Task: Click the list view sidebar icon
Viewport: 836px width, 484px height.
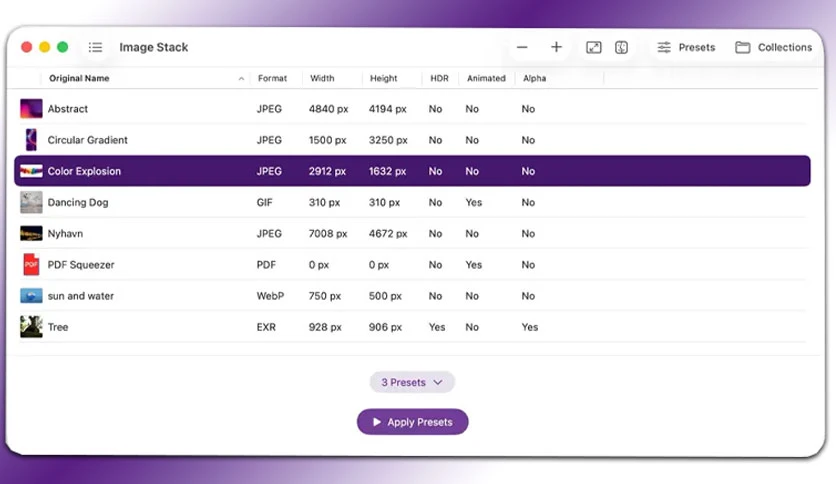Action: (95, 47)
